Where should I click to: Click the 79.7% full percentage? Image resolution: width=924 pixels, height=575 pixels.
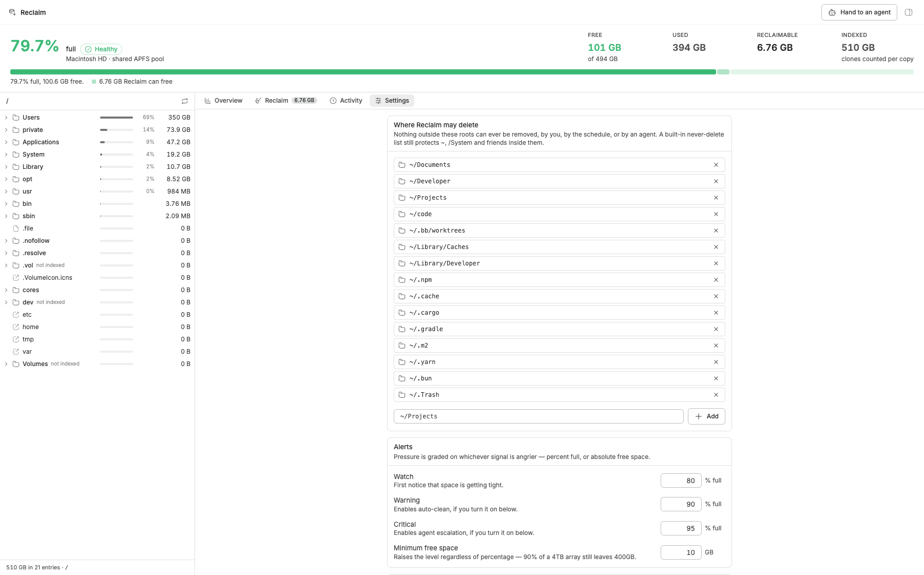[x=34, y=46]
